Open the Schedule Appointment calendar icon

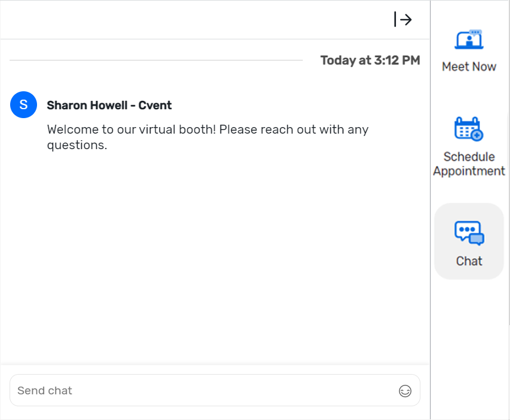tap(469, 129)
